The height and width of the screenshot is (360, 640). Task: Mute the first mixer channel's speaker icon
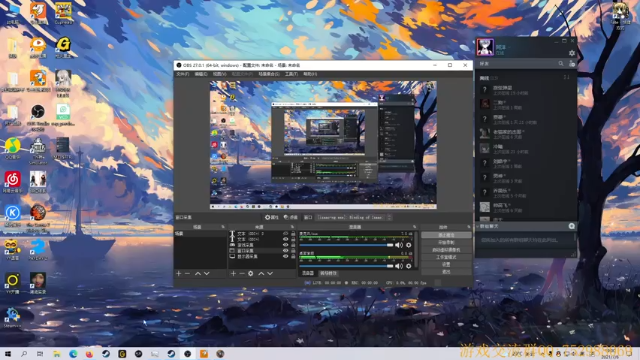pyautogui.click(x=399, y=245)
